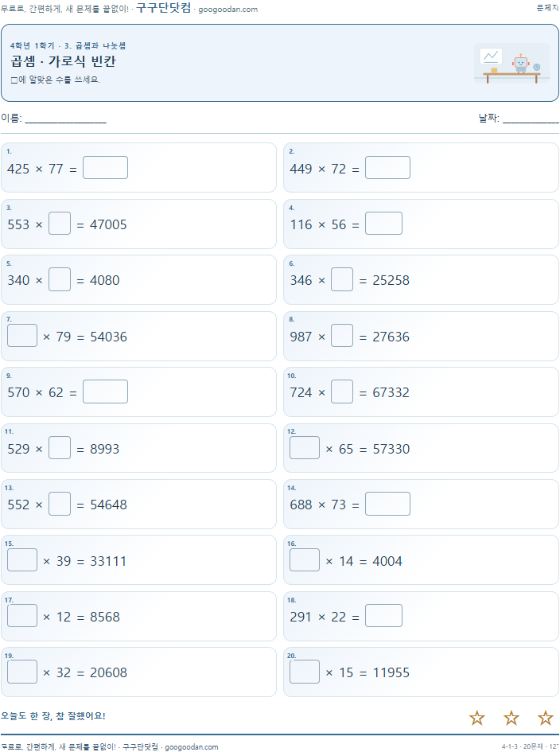Click the result 47005 in problem 3
560x752 pixels.
tap(108, 224)
